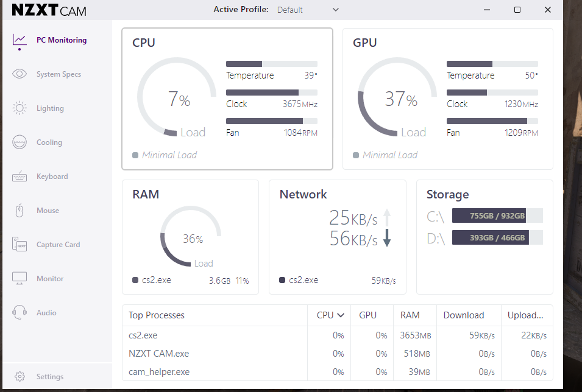
Task: Click the Minimal Load label under CPU
Action: (x=169, y=155)
